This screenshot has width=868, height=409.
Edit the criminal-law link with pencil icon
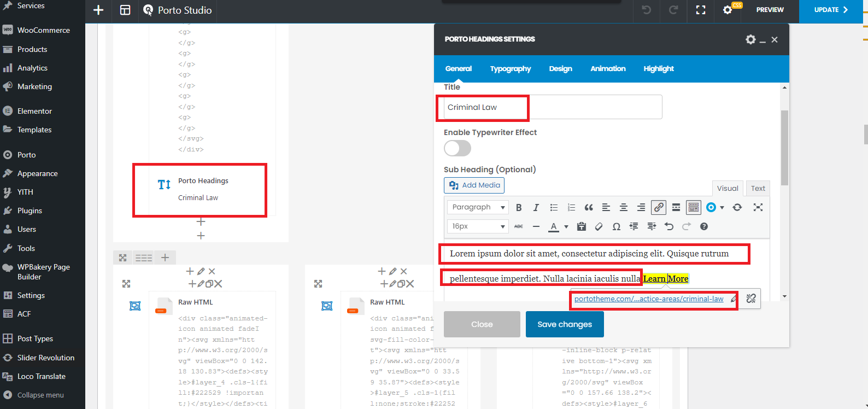point(734,299)
